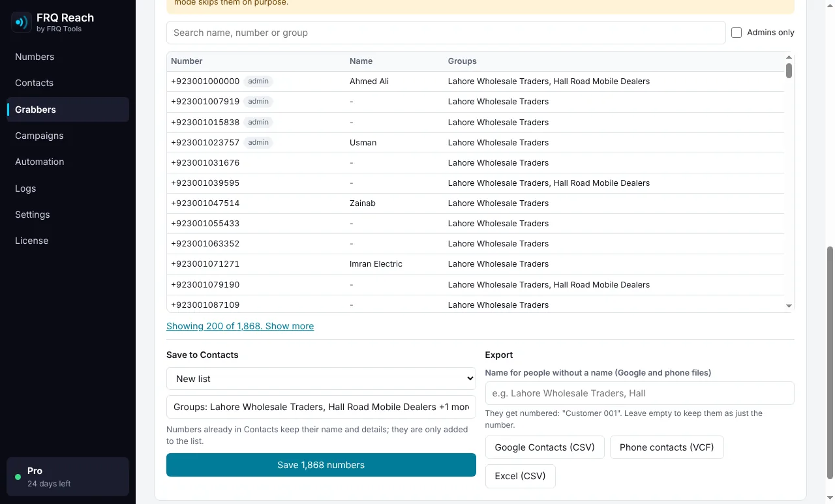The height and width of the screenshot is (504, 835).
Task: Navigate to Automation
Action: pyautogui.click(x=68, y=162)
